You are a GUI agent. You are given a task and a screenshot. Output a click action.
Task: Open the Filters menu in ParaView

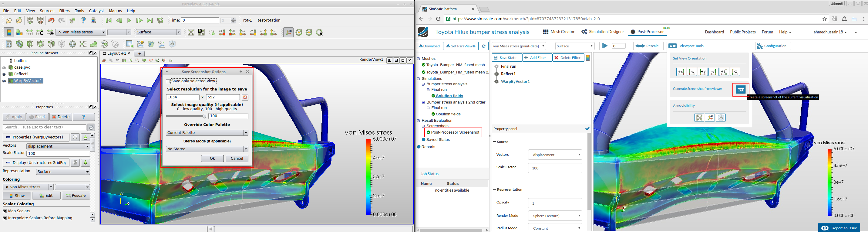(x=65, y=11)
